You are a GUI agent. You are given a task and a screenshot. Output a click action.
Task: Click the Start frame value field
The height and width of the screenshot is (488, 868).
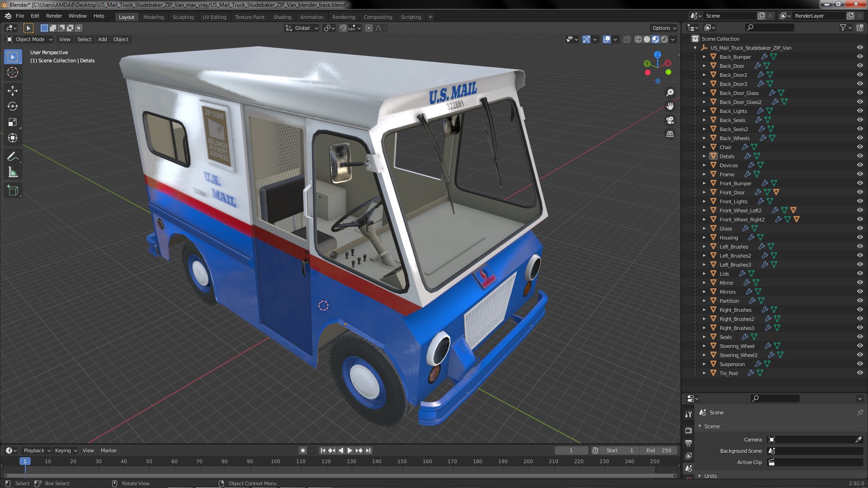619,450
